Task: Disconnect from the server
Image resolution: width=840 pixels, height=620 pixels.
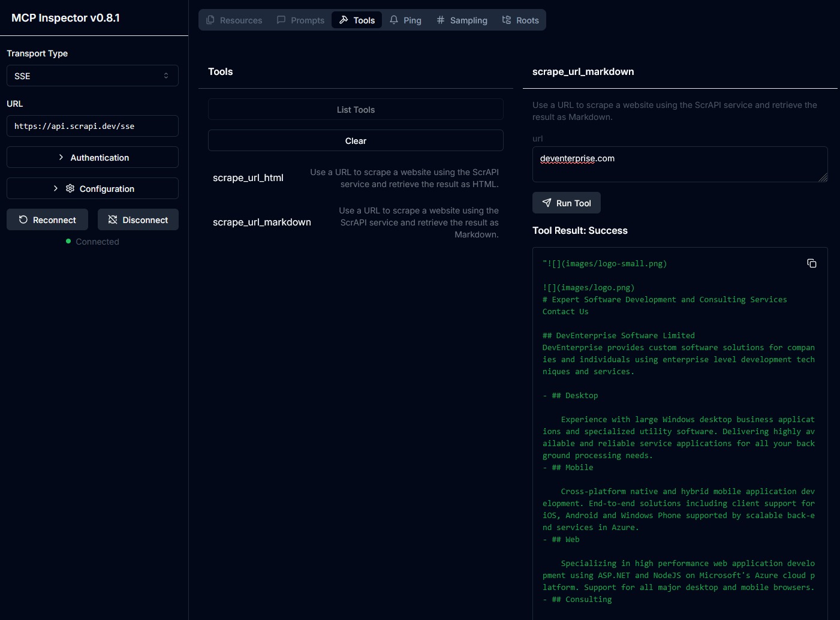Action: point(138,219)
